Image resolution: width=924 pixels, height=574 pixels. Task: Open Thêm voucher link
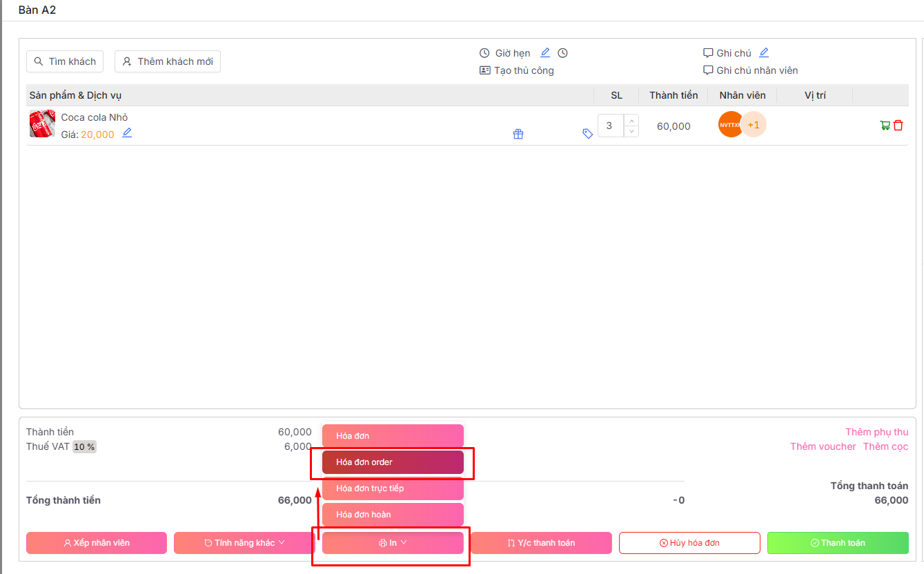(823, 446)
